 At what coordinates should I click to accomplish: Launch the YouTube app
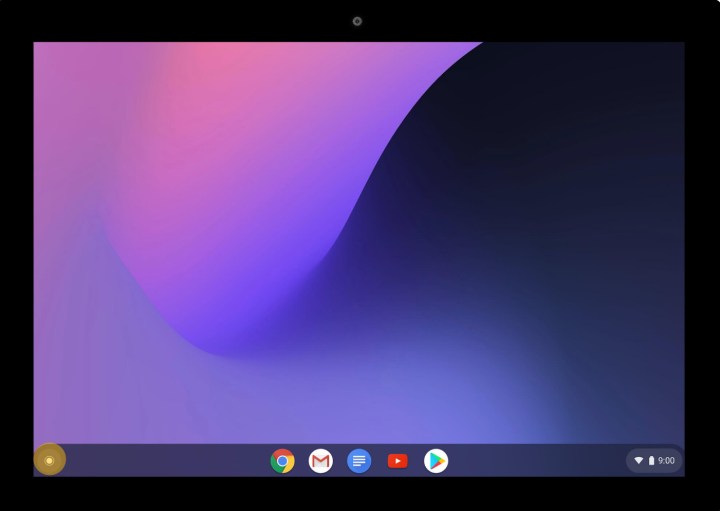click(x=398, y=461)
